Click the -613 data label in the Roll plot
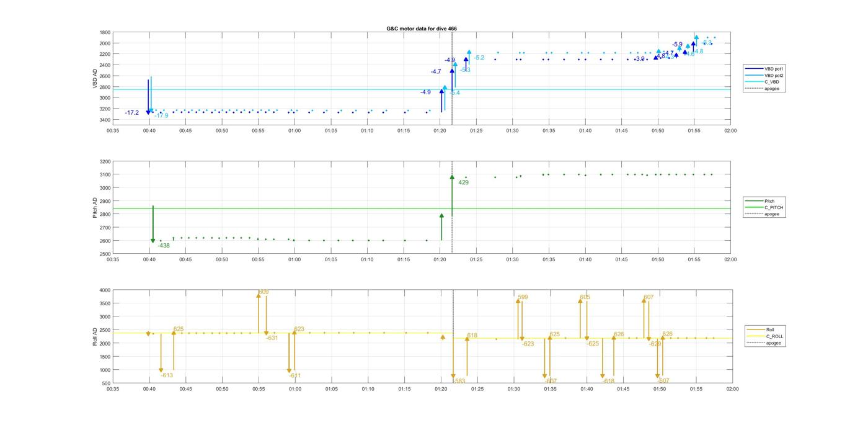The height and width of the screenshot is (430, 868). [167, 375]
